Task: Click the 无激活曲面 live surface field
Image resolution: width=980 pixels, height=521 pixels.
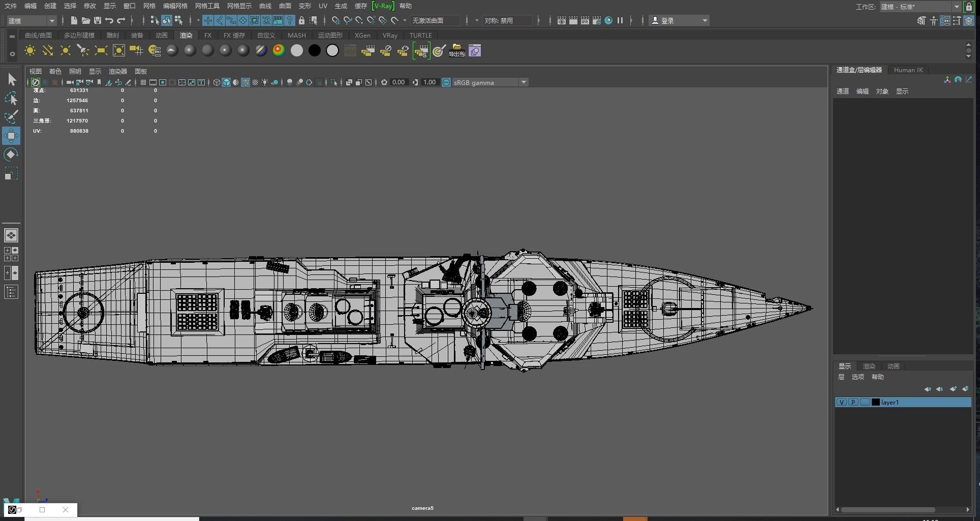Action: tap(435, 20)
